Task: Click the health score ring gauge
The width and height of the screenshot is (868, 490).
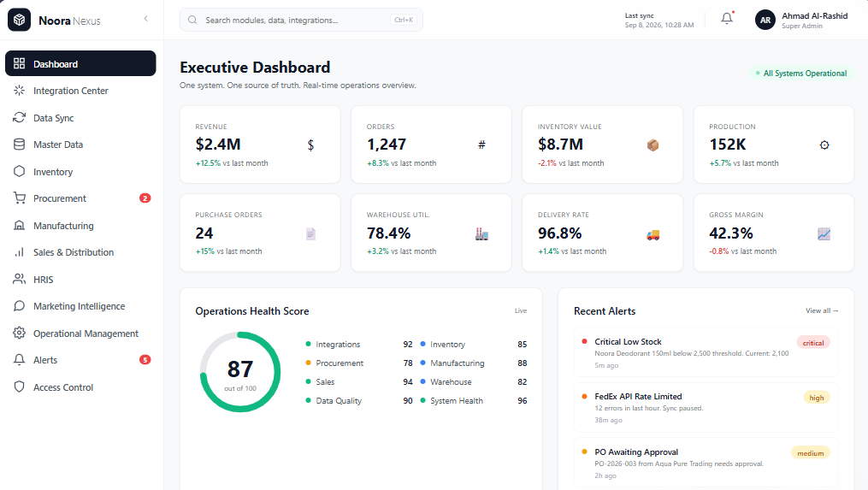Action: (240, 372)
